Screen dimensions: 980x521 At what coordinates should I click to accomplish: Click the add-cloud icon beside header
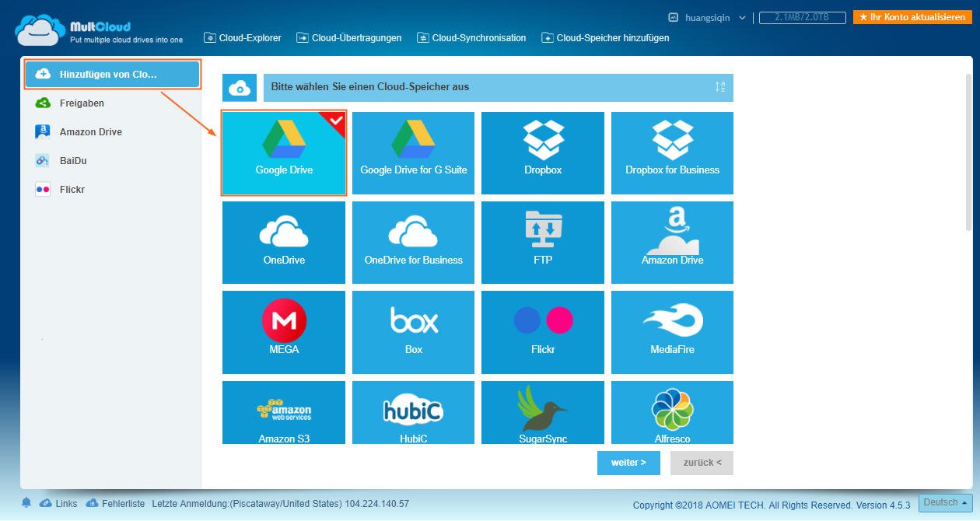[240, 89]
